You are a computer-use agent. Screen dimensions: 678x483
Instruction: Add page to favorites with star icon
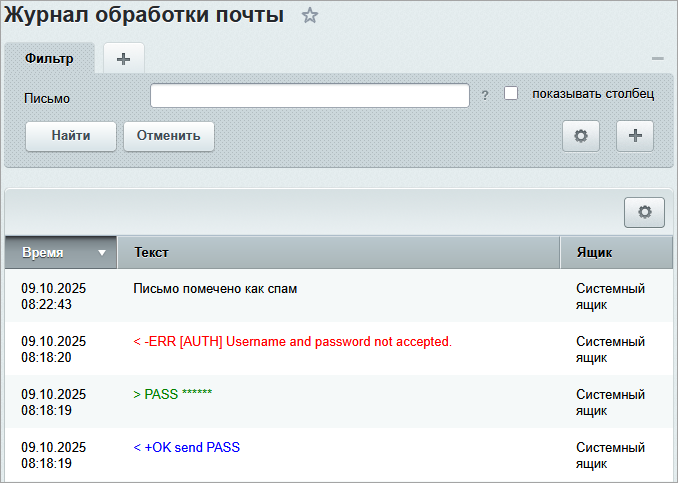(x=310, y=15)
